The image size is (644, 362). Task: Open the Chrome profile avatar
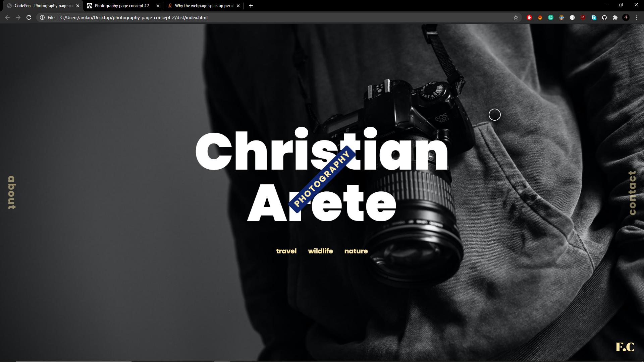point(626,17)
